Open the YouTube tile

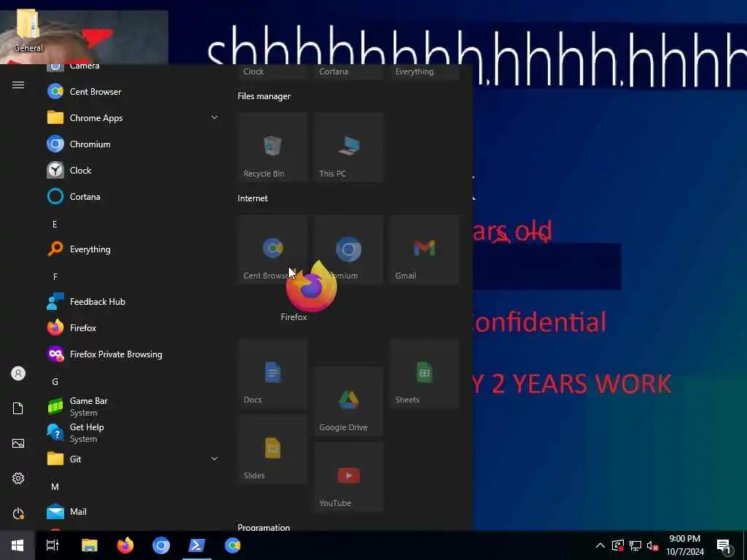point(349,477)
